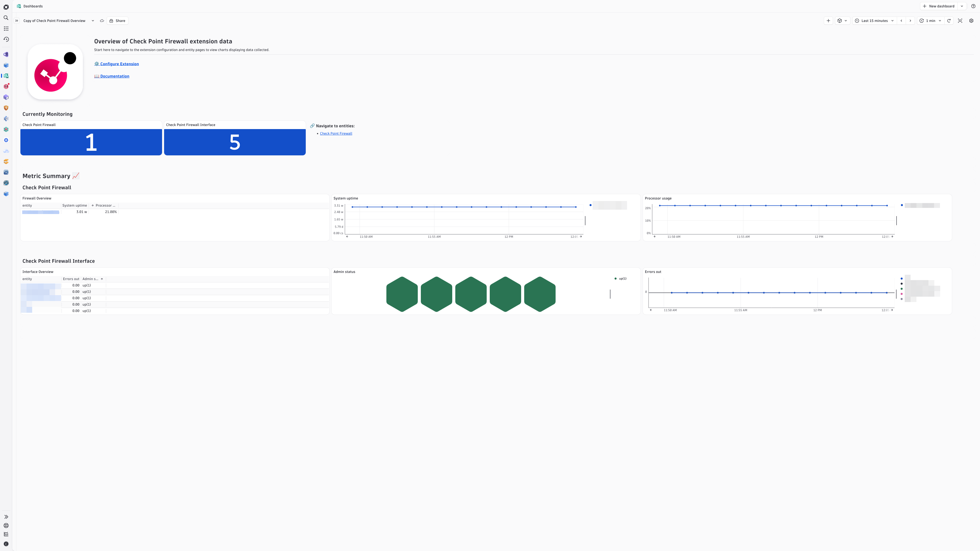The width and height of the screenshot is (980, 551).
Task: Open the recent history clock icon
Action: (6, 39)
